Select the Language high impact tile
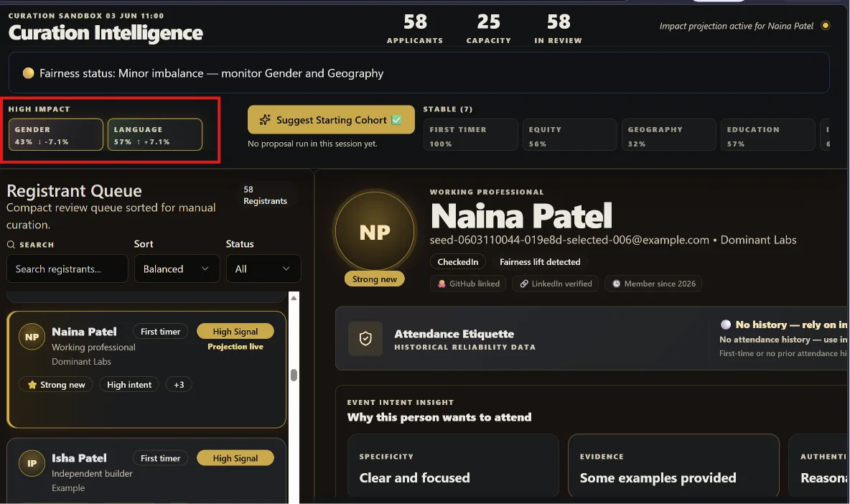Image resolution: width=850 pixels, height=504 pixels. click(x=154, y=134)
